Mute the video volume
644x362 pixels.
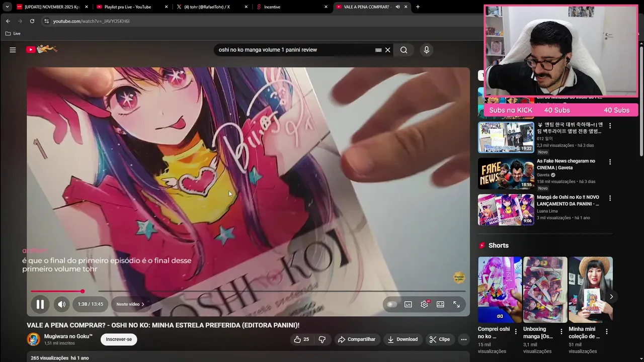click(x=61, y=304)
